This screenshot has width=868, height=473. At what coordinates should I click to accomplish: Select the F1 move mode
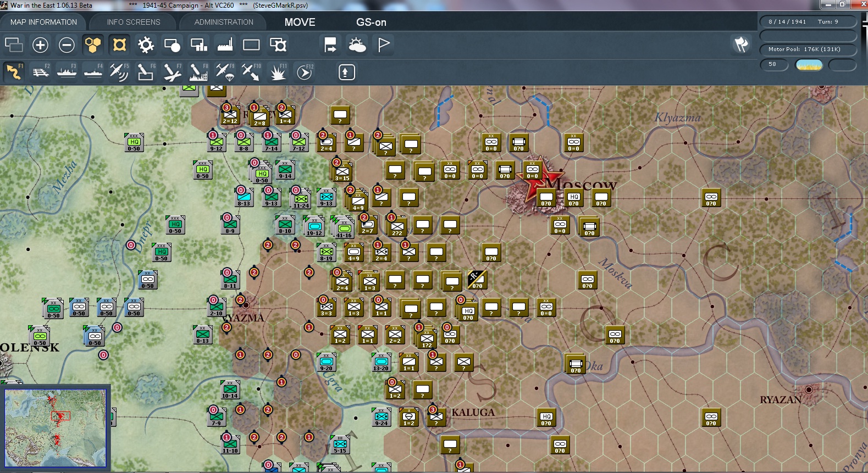[x=14, y=71]
